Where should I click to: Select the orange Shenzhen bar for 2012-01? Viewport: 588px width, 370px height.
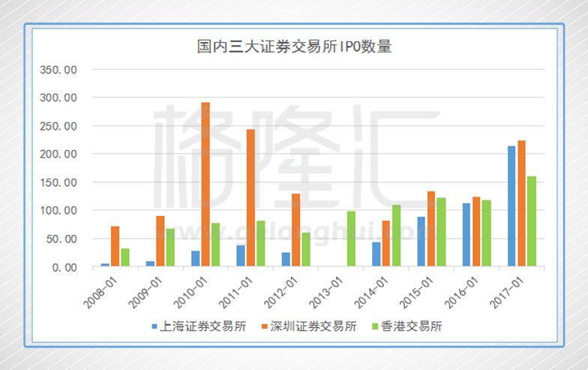click(295, 230)
